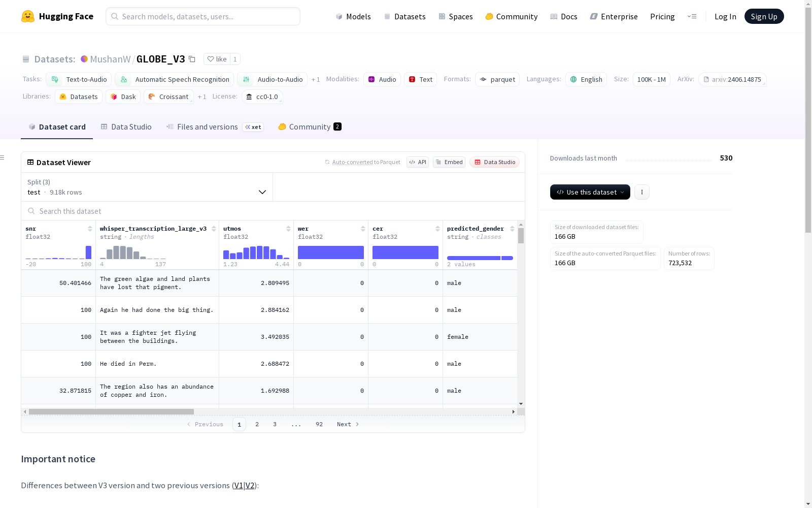Show additional tasks via +1 next to Audio-to-Audio
The width and height of the screenshot is (812, 508).
(316, 79)
